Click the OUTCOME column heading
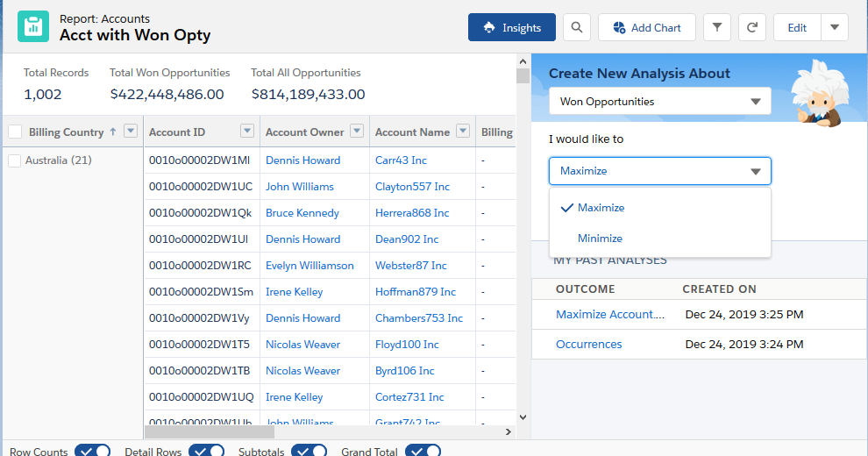Image resolution: width=868 pixels, height=456 pixels. click(x=585, y=289)
